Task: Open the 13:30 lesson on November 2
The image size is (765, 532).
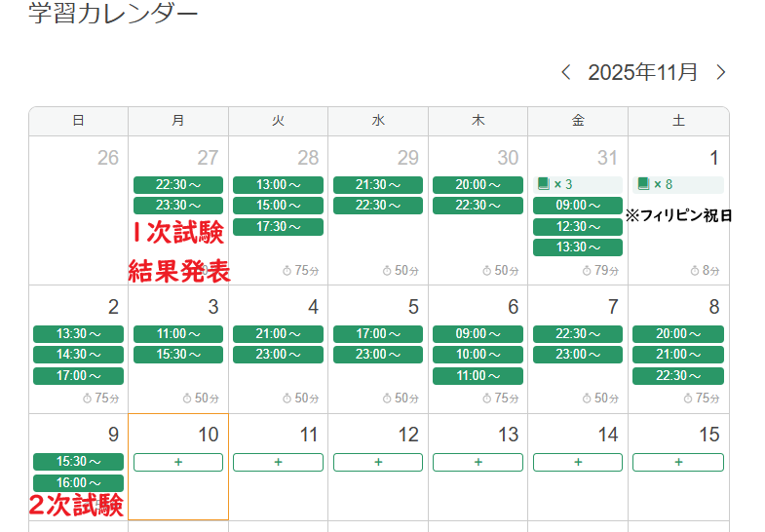Action: click(78, 334)
